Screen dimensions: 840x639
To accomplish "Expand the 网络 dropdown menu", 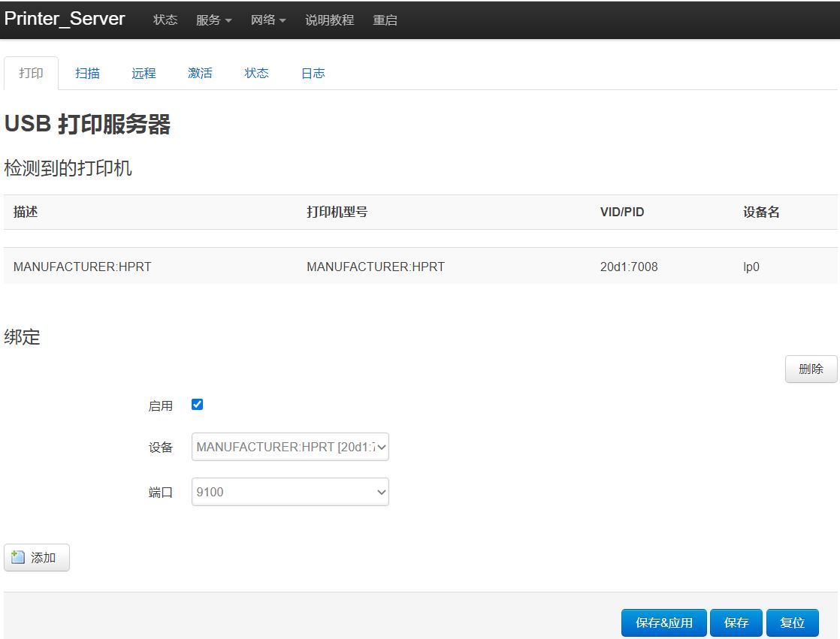I will tap(268, 20).
